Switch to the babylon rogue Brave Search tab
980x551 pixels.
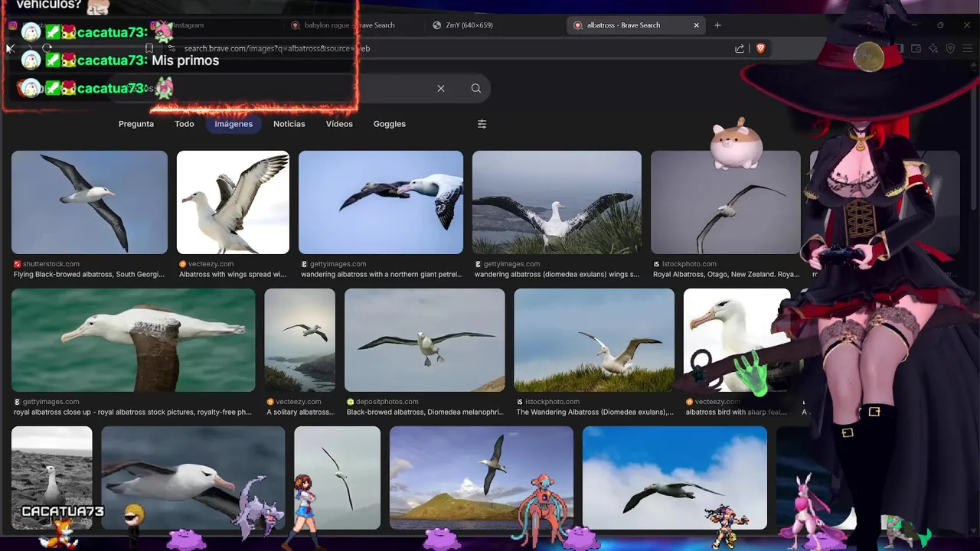(349, 25)
